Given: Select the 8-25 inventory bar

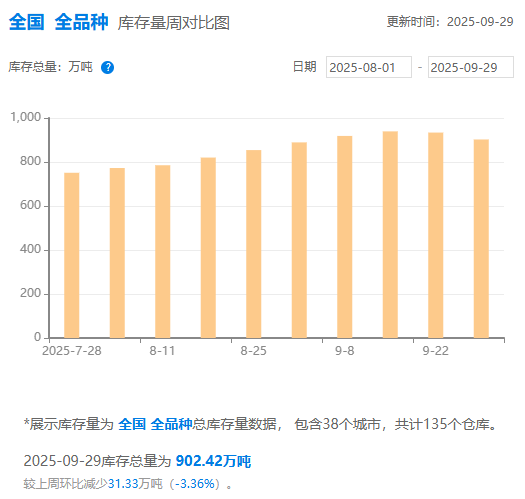Looking at the screenshot, I should [x=253, y=244].
